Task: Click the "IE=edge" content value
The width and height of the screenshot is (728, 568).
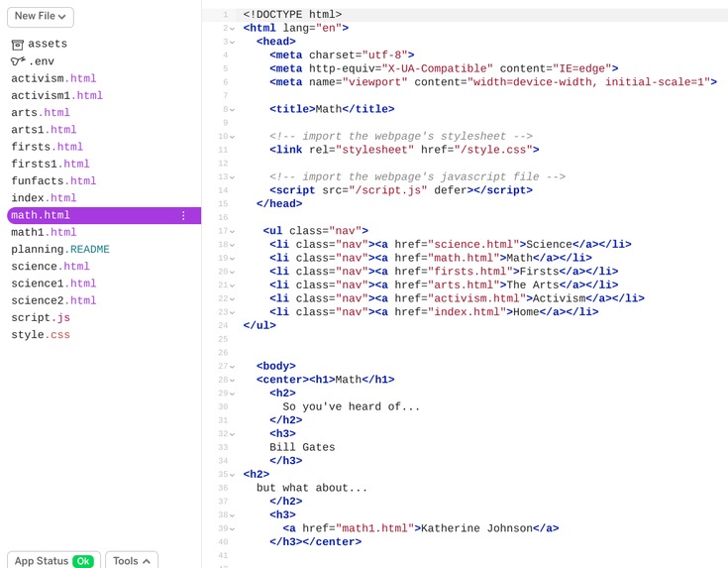Action: [x=582, y=68]
